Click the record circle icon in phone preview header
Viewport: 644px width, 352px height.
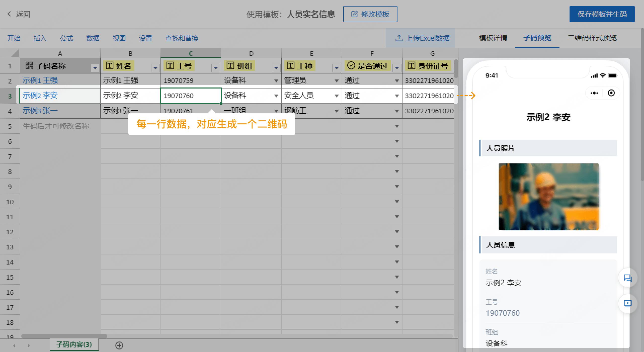(x=612, y=93)
